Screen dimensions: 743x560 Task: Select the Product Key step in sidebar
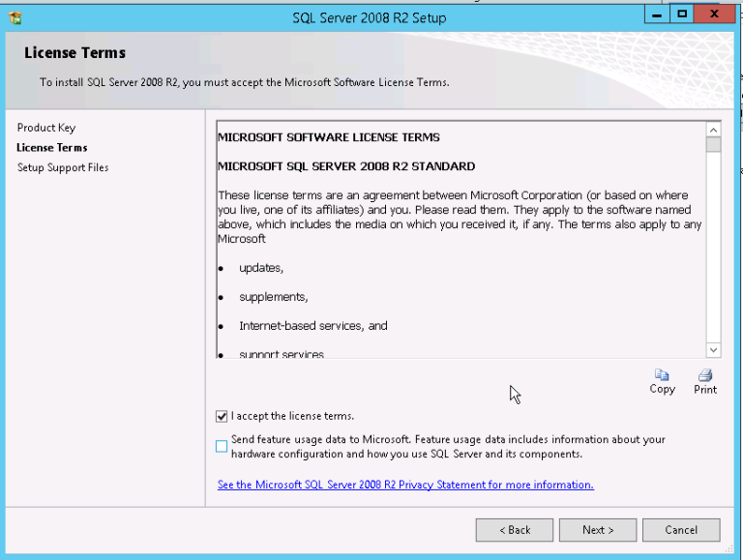coord(46,128)
